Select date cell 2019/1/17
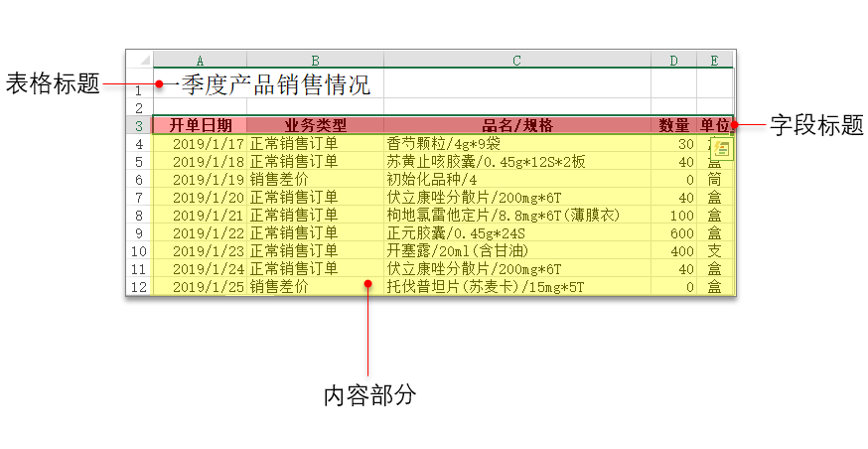Screen dimensions: 868x449 coord(200,143)
